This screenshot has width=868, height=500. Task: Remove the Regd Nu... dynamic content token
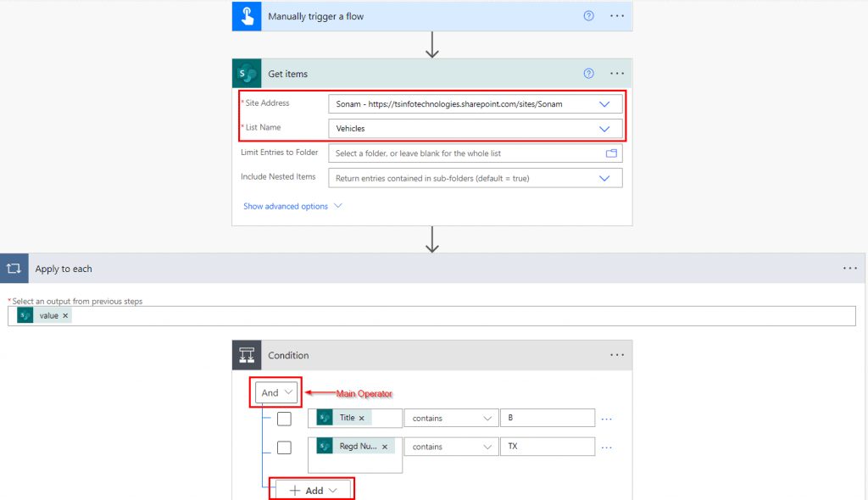[x=385, y=447]
